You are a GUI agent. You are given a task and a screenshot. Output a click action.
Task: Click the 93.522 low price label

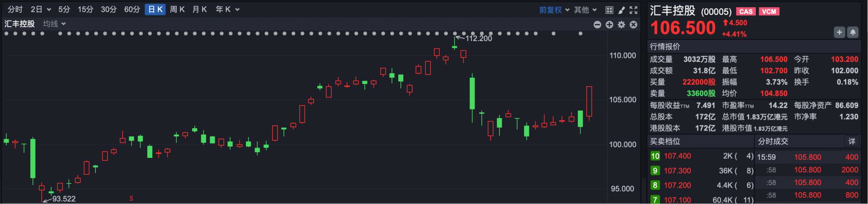click(64, 199)
